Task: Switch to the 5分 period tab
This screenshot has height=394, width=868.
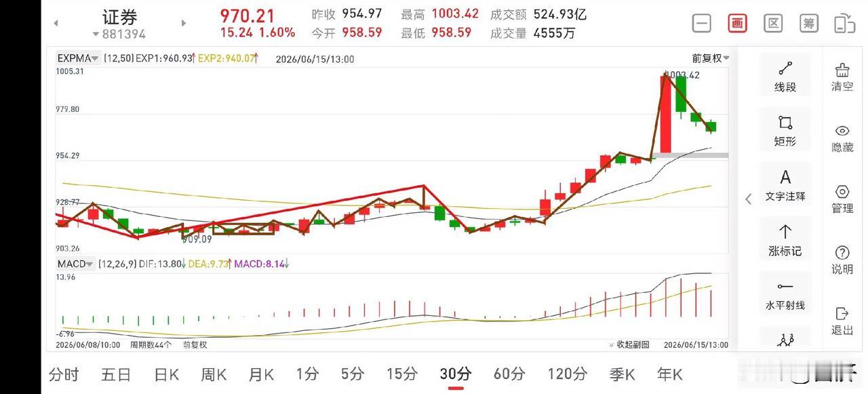Action: click(x=353, y=374)
